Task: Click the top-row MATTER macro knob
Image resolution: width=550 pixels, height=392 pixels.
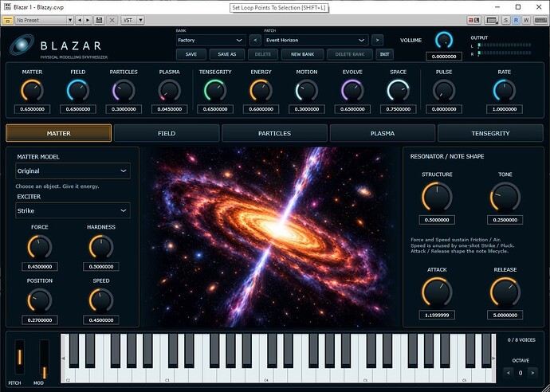Action: coord(32,91)
